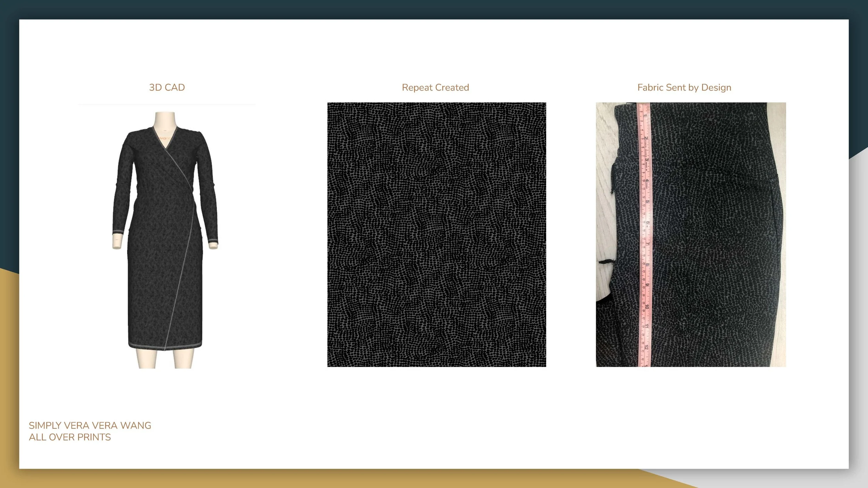This screenshot has width=868, height=488.
Task: Click the Fabric Sent by Design heading
Action: [x=684, y=87]
